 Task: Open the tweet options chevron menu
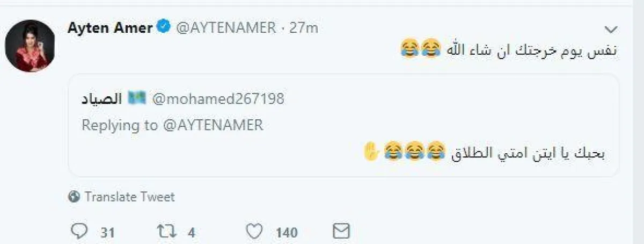tap(610, 29)
